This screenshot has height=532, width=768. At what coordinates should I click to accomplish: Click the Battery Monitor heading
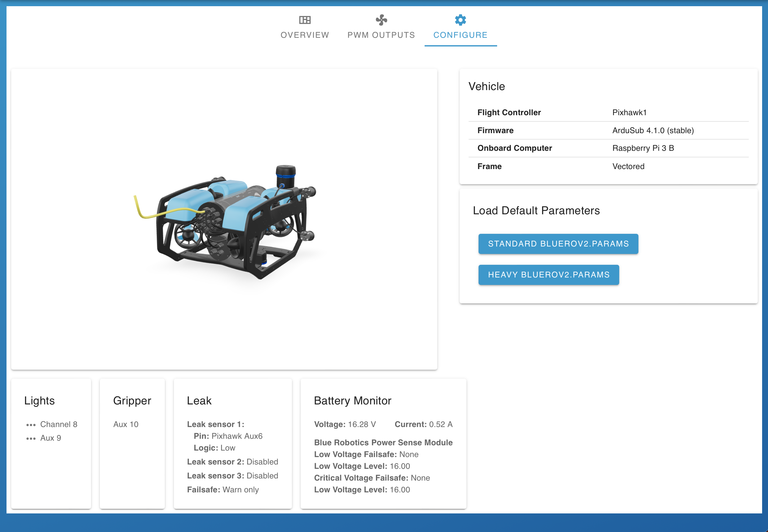point(353,401)
